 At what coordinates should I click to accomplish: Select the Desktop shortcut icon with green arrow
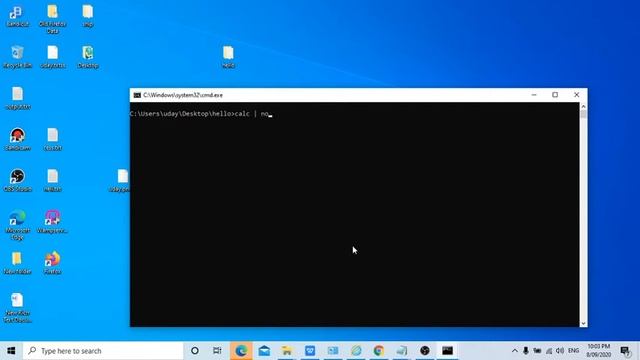tap(88, 57)
